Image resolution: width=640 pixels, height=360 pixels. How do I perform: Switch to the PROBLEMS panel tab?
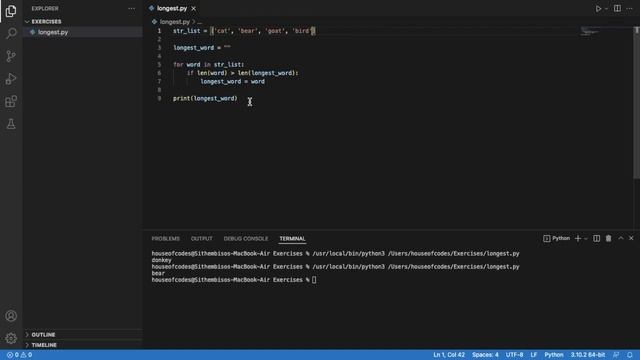tap(165, 238)
